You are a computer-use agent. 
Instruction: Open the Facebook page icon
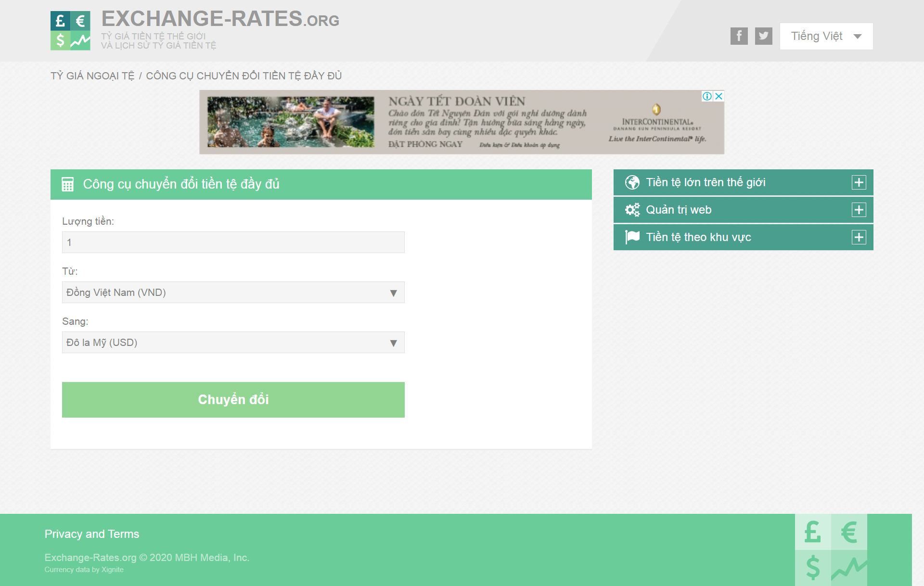739,36
